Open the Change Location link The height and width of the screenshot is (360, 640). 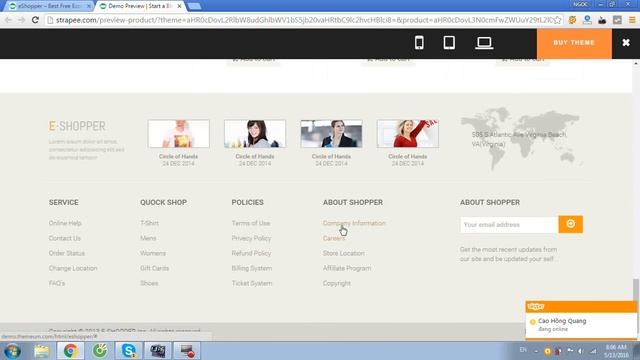[x=73, y=268]
